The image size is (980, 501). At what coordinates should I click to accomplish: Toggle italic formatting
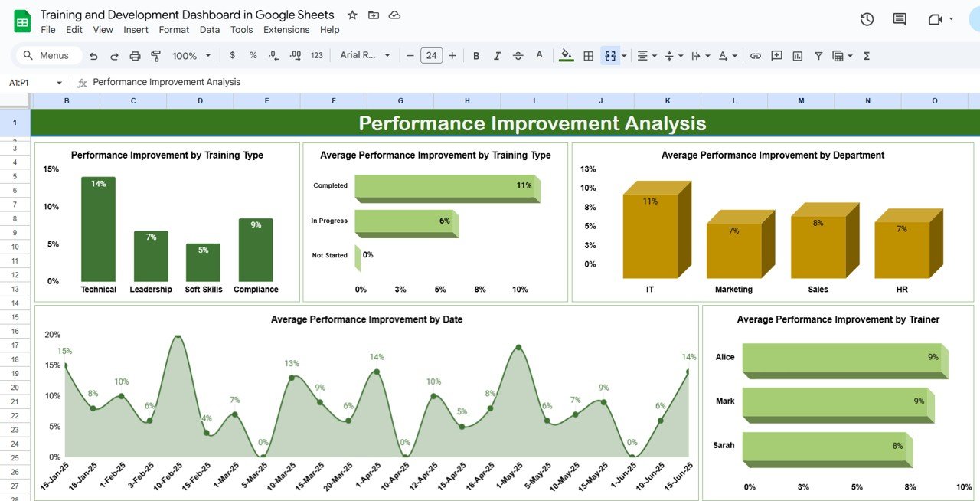pyautogui.click(x=497, y=56)
